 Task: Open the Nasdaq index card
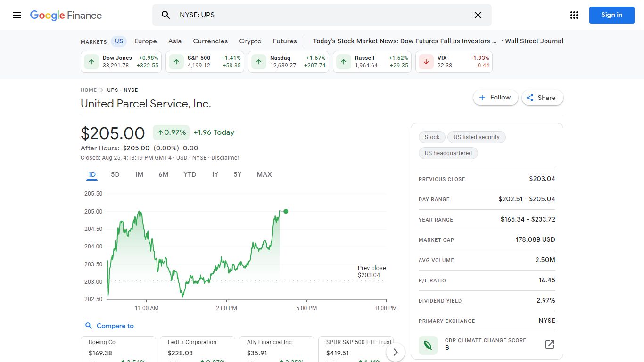[x=289, y=62]
